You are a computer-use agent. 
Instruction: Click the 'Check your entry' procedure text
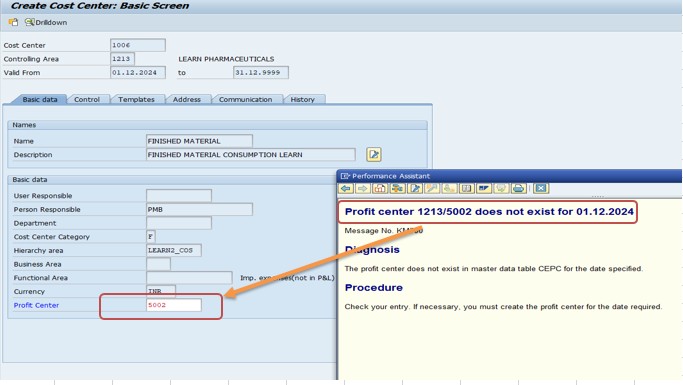503,307
